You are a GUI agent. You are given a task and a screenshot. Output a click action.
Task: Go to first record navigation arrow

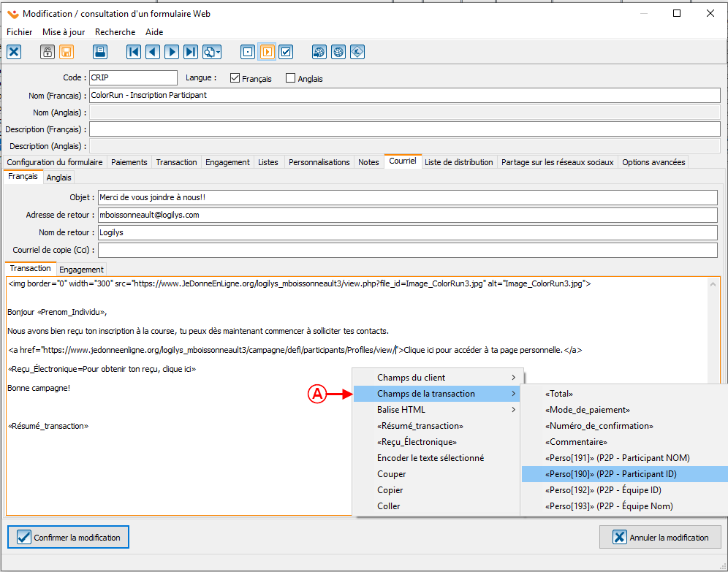[x=134, y=52]
